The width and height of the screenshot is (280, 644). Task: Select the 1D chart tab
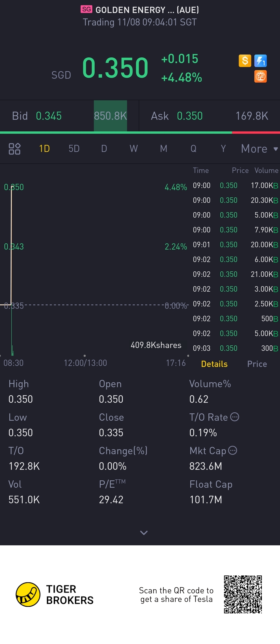pos(44,149)
